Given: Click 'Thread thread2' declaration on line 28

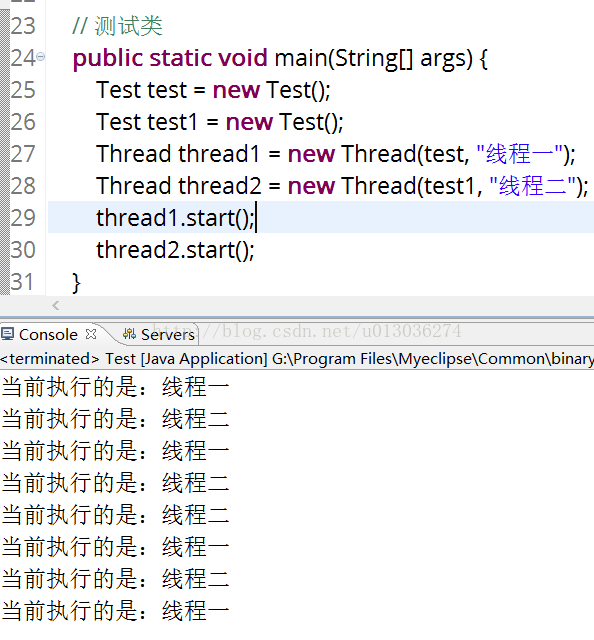Looking at the screenshot, I should pyautogui.click(x=178, y=186).
